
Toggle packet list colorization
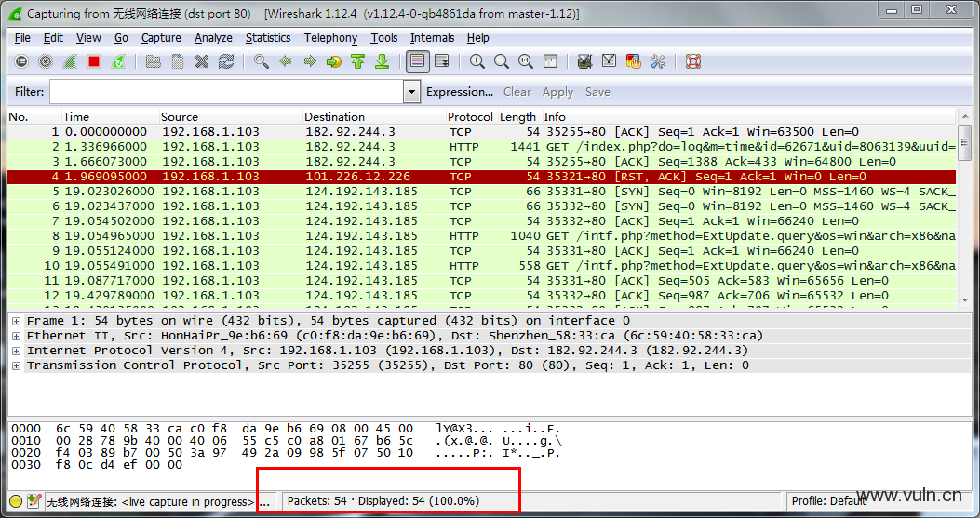coord(418,61)
